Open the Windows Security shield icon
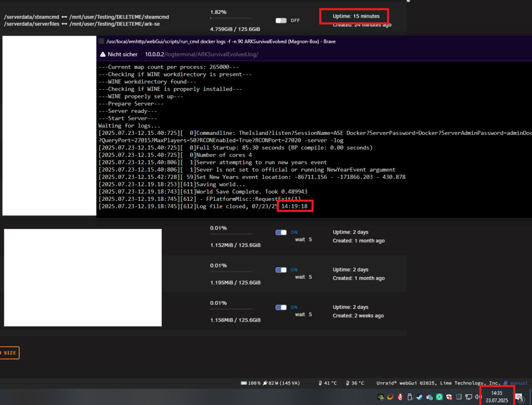 [449, 397]
